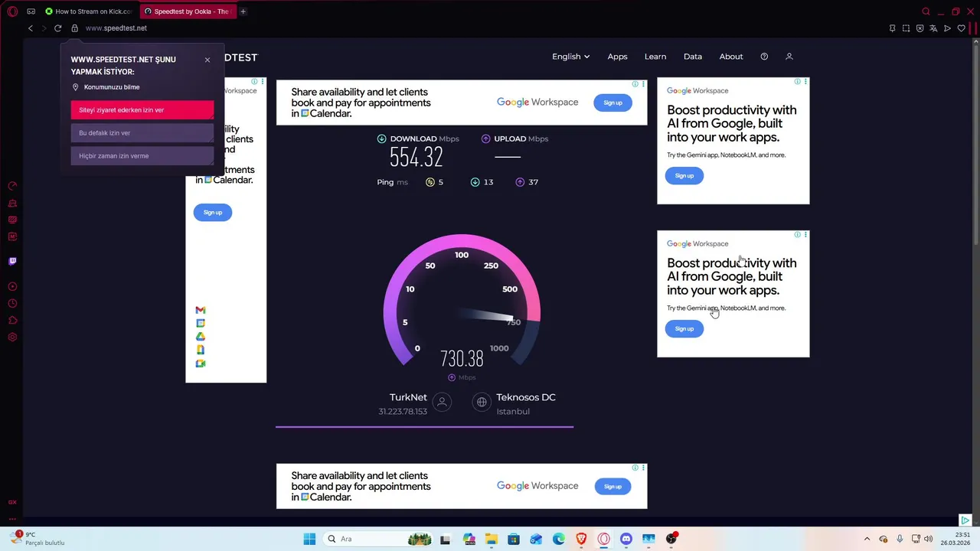This screenshot has height=551, width=980.
Task: Open Windows Start menu
Action: click(309, 539)
